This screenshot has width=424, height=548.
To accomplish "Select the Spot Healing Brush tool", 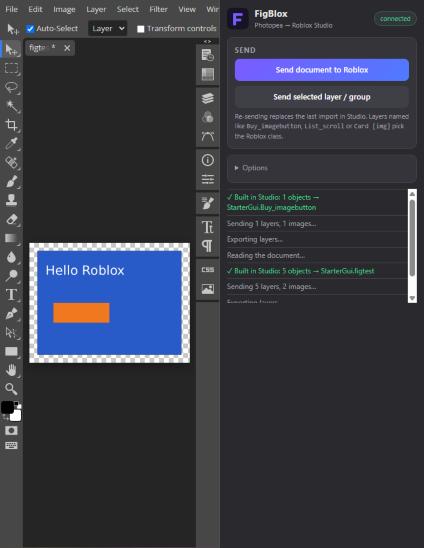I will click(x=11, y=163).
